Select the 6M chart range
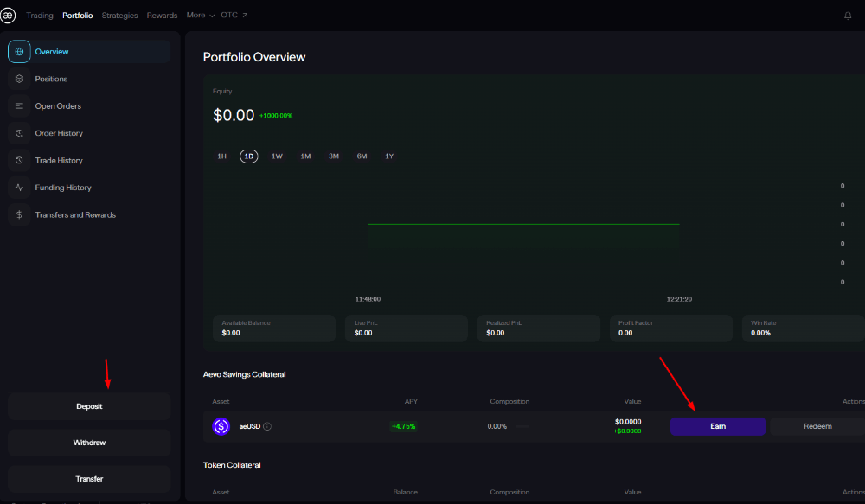865x504 pixels. (x=362, y=156)
